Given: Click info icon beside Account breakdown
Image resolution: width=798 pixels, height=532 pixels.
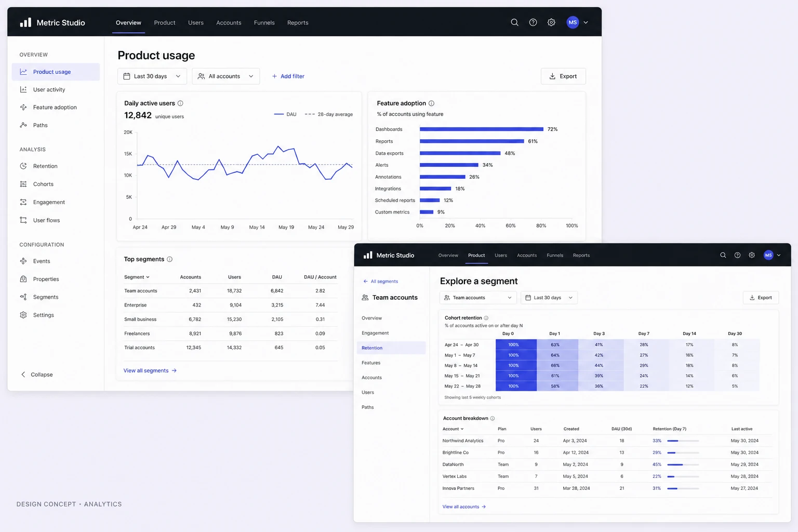Looking at the screenshot, I should pyautogui.click(x=493, y=418).
